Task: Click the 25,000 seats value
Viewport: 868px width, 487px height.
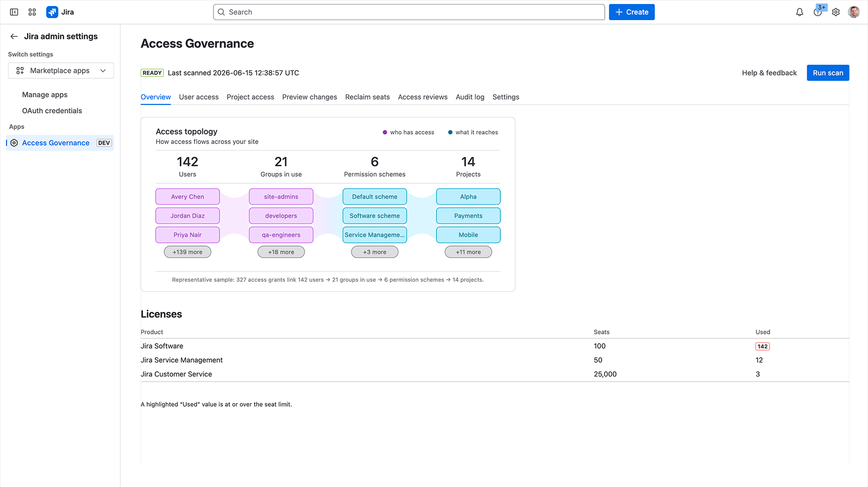Action: click(605, 374)
